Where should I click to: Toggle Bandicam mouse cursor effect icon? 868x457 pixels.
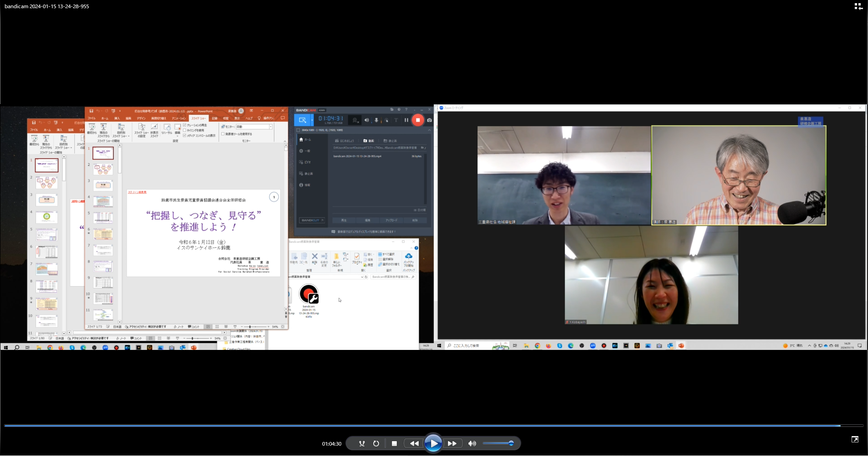coord(386,120)
